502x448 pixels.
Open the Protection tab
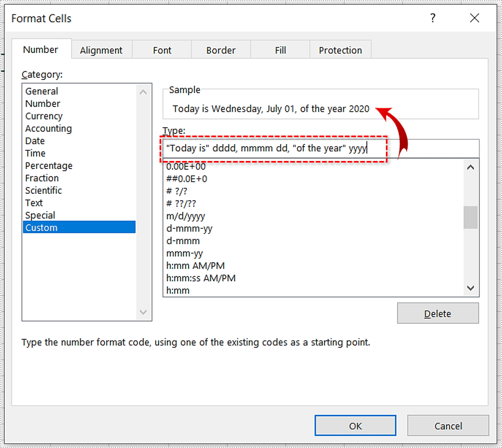pos(340,50)
